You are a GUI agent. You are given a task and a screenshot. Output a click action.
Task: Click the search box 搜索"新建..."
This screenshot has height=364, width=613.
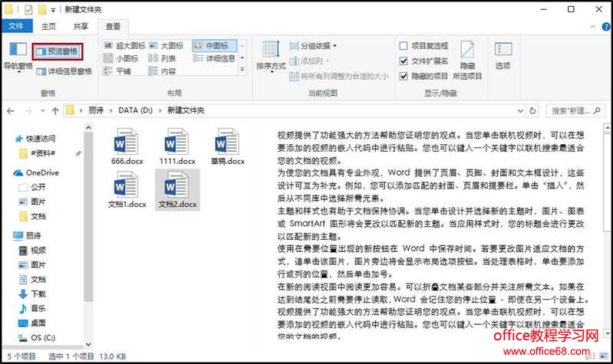(575, 111)
